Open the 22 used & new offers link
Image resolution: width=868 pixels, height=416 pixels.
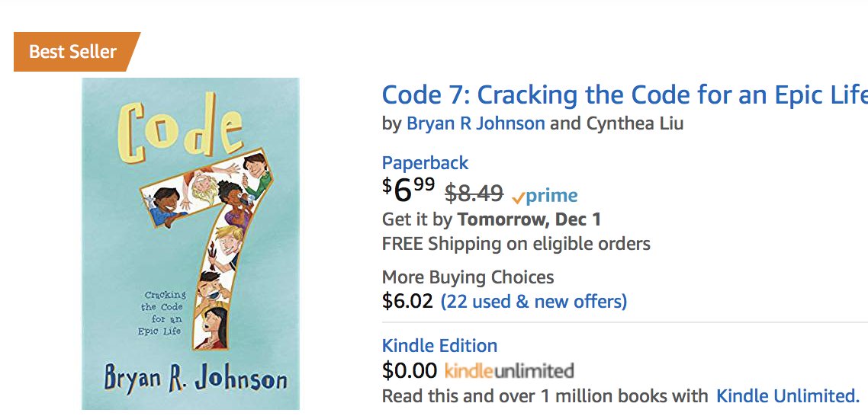(534, 302)
